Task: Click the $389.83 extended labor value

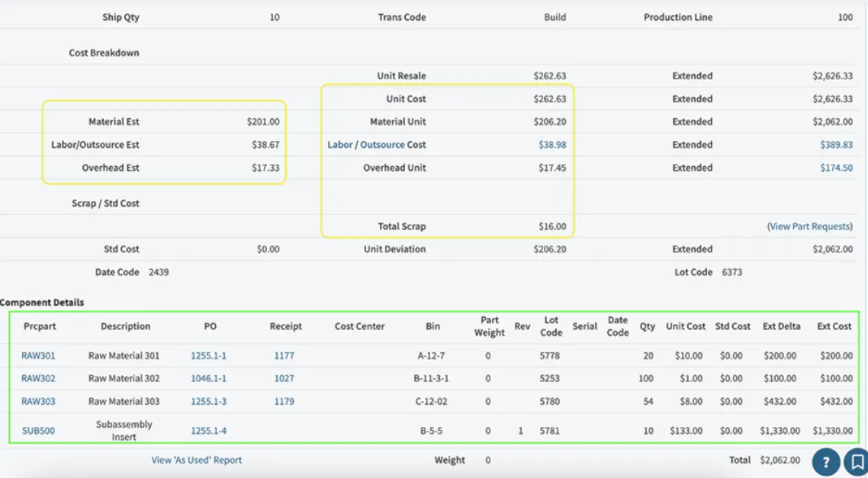Action: 836,145
